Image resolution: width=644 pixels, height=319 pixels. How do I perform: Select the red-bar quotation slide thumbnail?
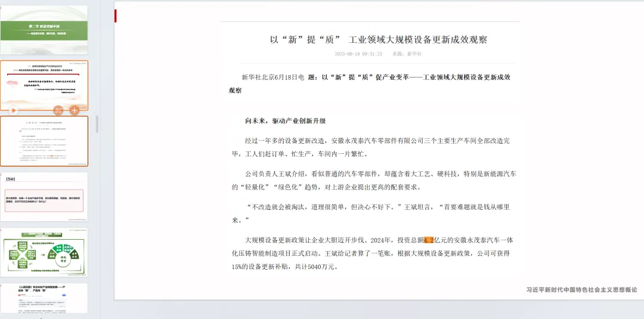pyautogui.click(x=44, y=85)
